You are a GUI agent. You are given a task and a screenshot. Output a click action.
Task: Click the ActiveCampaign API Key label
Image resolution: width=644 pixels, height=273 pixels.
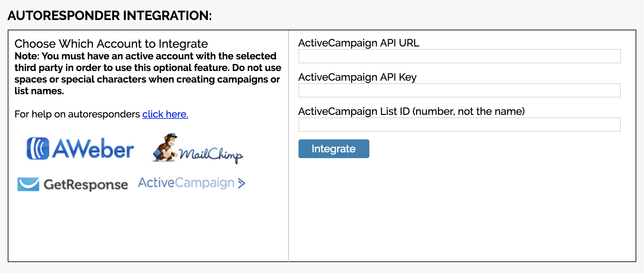357,77
